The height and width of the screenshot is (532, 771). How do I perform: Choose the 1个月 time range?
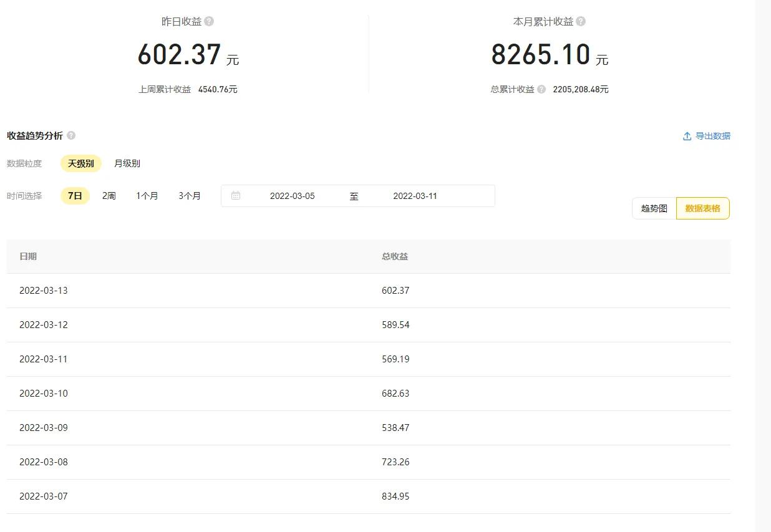click(x=147, y=196)
